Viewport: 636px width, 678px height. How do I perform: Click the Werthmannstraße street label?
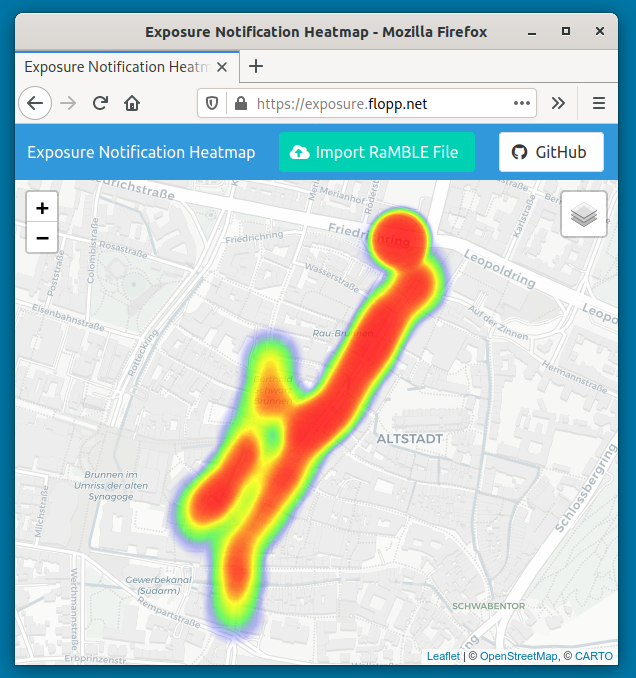click(74, 610)
